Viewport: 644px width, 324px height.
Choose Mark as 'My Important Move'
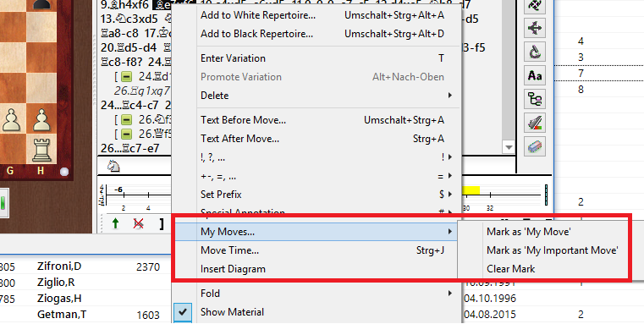pyautogui.click(x=552, y=250)
